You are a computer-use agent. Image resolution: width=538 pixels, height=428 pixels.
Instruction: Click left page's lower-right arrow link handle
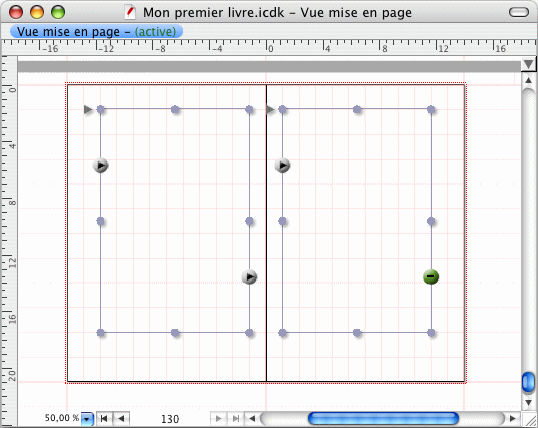coord(249,277)
